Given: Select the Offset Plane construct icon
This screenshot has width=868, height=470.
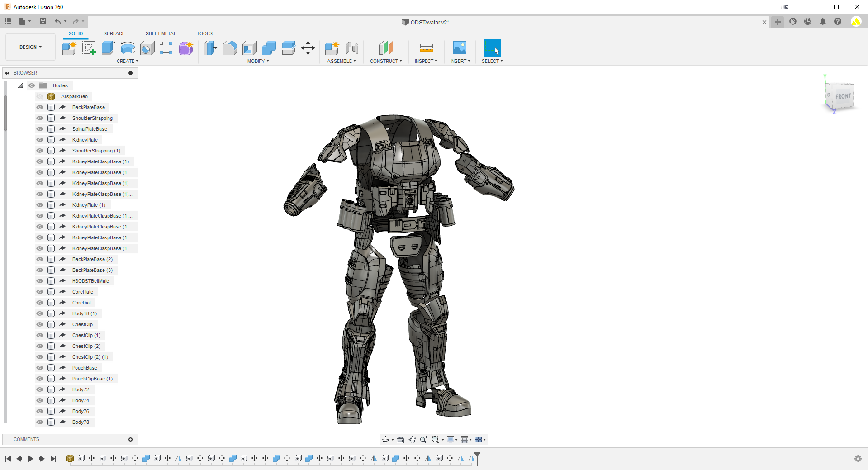Looking at the screenshot, I should 386,48.
